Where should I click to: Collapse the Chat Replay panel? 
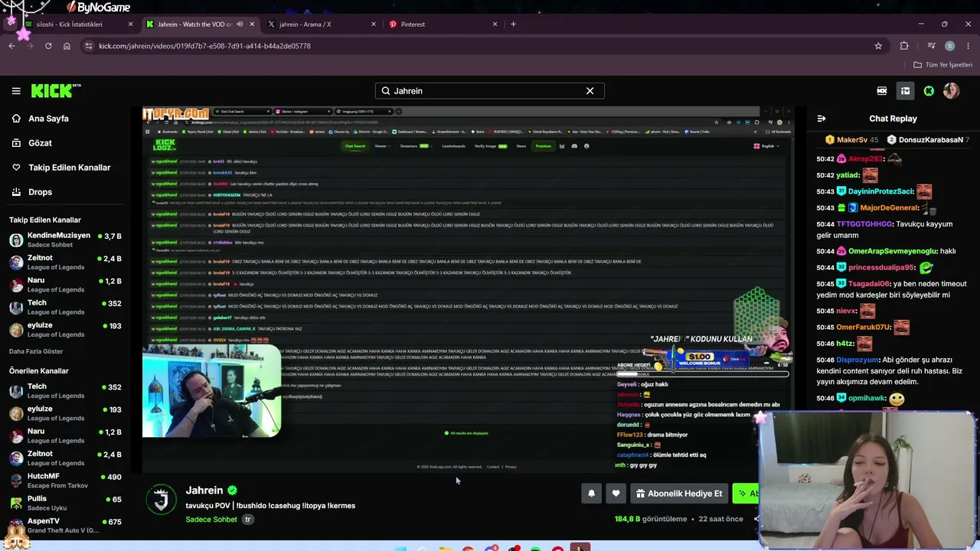pyautogui.click(x=822, y=119)
